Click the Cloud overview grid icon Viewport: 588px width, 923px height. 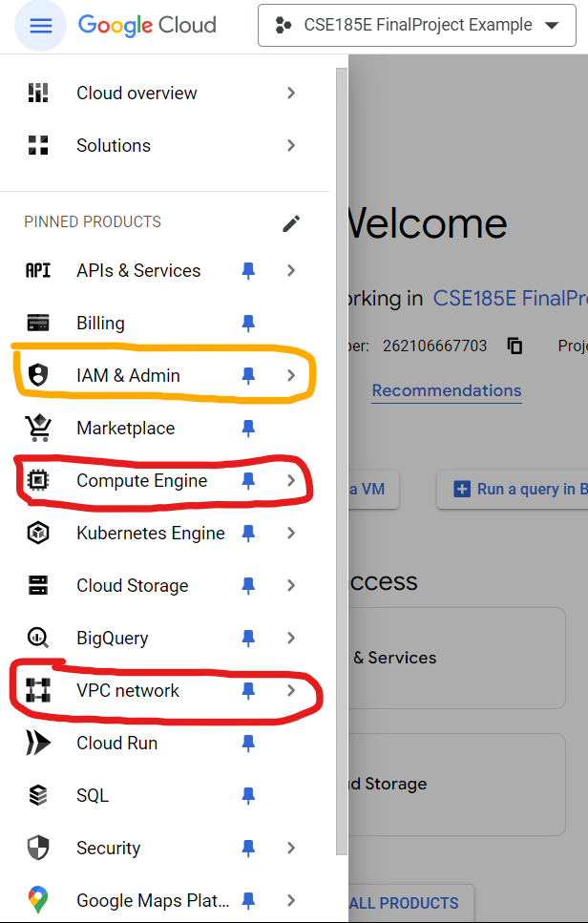tap(38, 93)
